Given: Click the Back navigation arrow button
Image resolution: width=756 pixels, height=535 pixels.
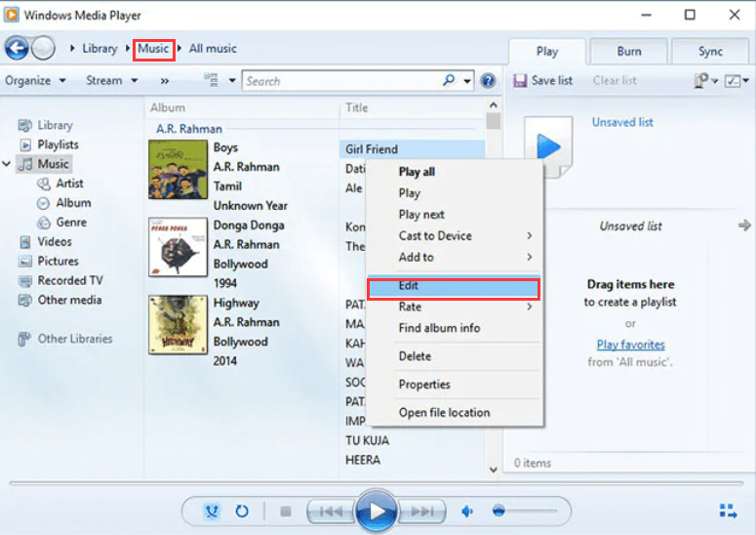Looking at the screenshot, I should [x=17, y=48].
